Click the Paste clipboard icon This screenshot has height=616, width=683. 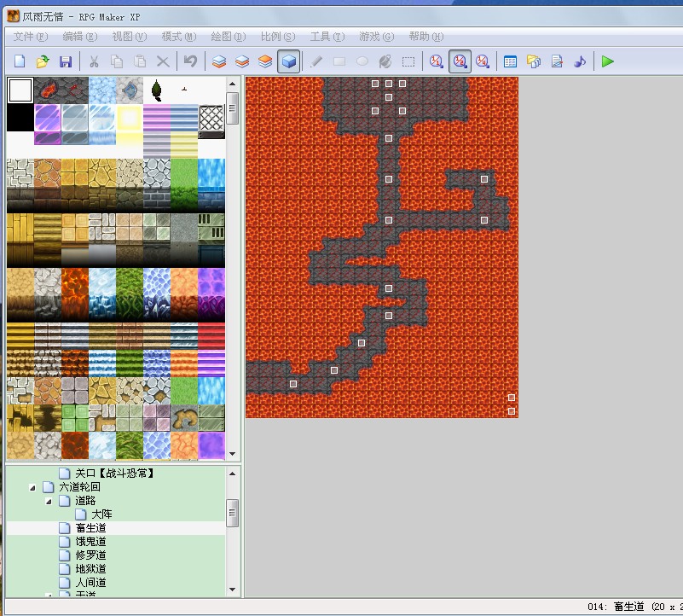click(x=140, y=61)
